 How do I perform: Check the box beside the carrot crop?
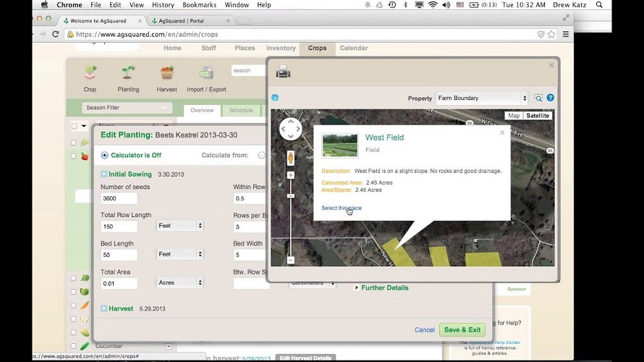pyautogui.click(x=73, y=306)
